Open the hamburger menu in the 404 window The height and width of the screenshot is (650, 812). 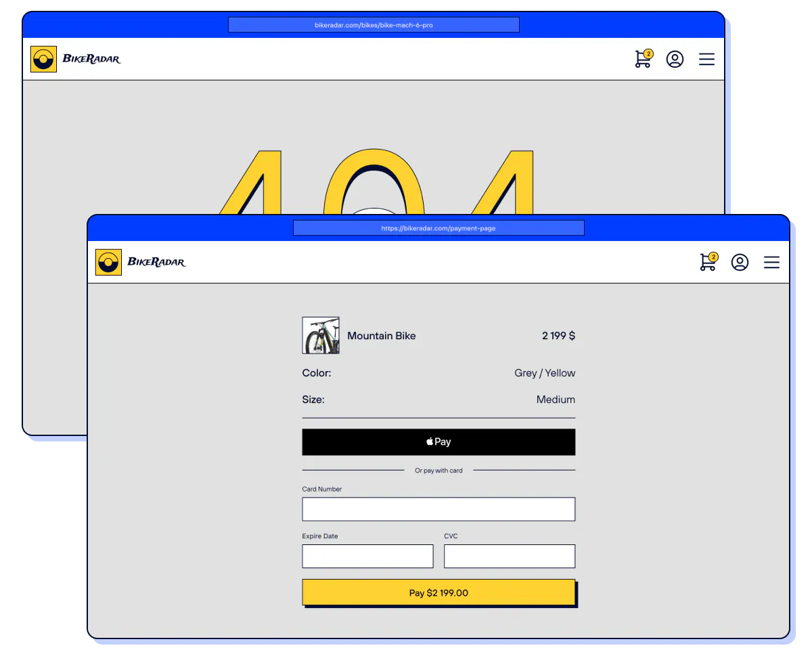click(706, 59)
